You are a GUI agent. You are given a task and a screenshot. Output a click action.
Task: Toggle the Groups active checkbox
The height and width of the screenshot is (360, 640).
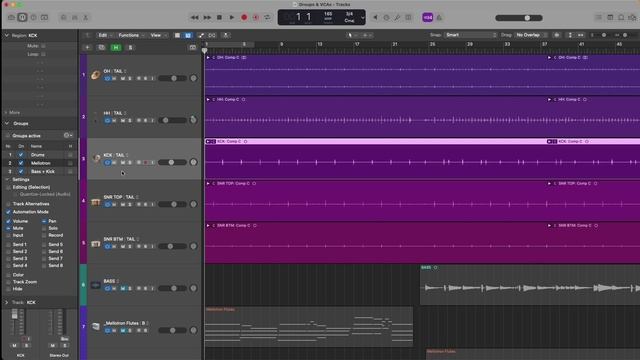(x=7, y=136)
